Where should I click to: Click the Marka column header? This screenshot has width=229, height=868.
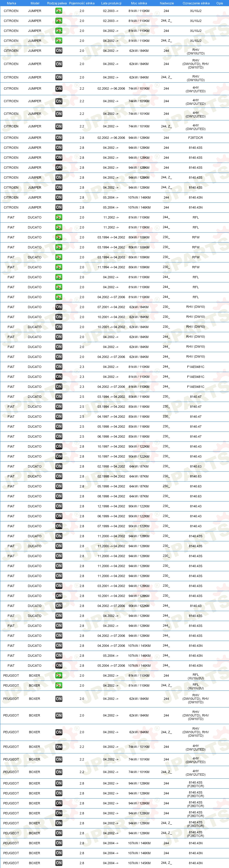coord(11,4)
